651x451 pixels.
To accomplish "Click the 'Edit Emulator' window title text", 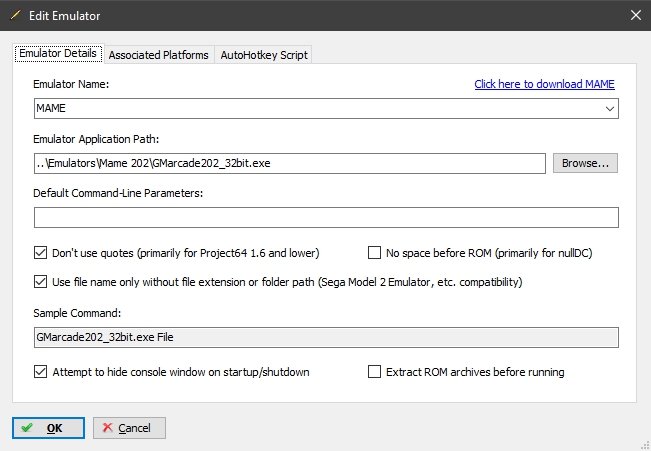I will [x=64, y=16].
